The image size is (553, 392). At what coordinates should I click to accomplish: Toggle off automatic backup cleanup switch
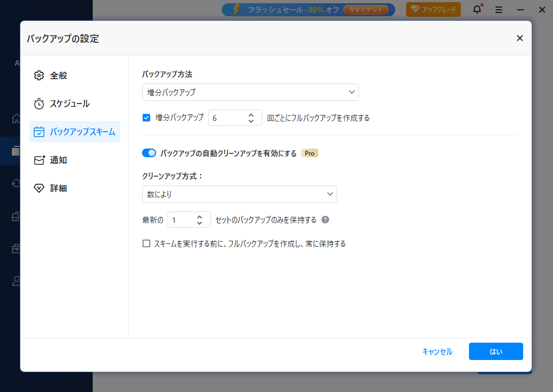tap(149, 153)
